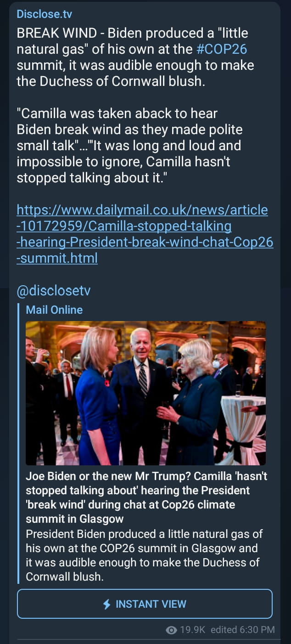Viewport: 291px width, 644px height.
Task: Open the #COP26 hashtag
Action: pos(222,50)
